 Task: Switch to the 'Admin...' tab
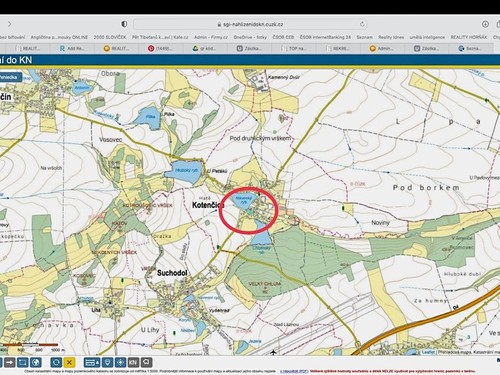click(x=381, y=48)
